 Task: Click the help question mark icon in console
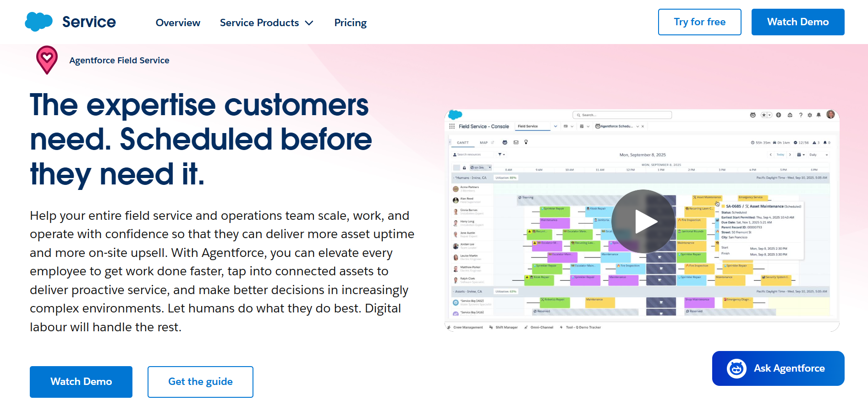[x=801, y=115]
